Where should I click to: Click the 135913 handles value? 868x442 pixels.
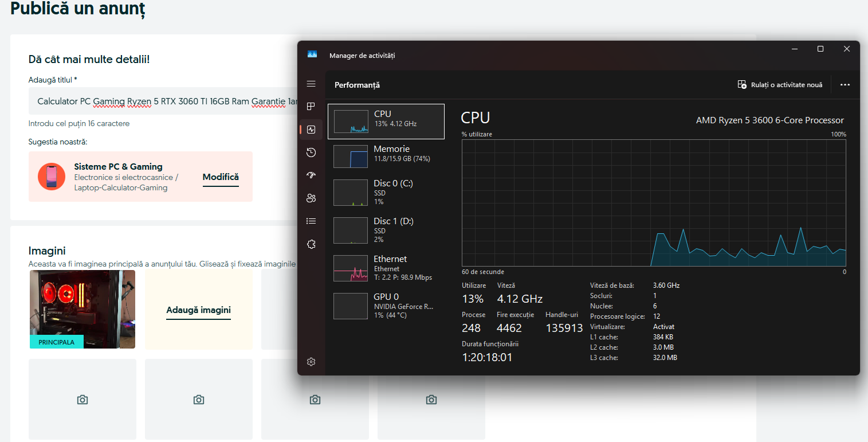(x=564, y=328)
